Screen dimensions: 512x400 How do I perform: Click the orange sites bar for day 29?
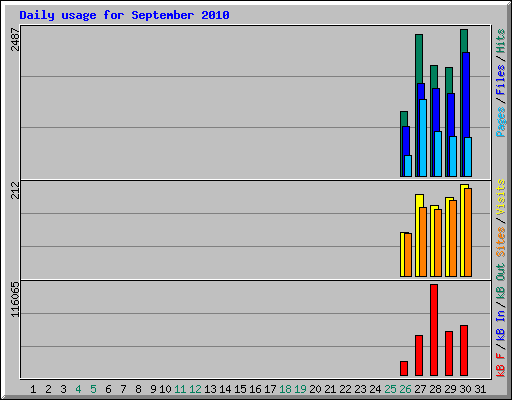453,238
